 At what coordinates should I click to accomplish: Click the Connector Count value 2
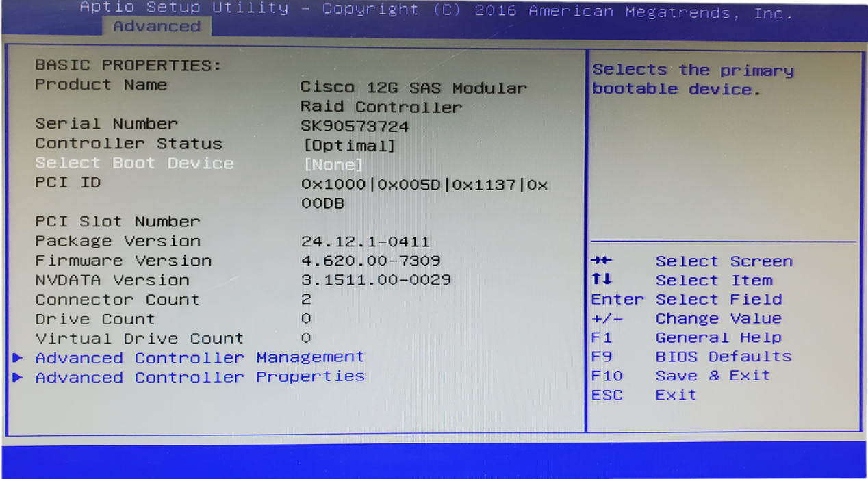click(306, 299)
